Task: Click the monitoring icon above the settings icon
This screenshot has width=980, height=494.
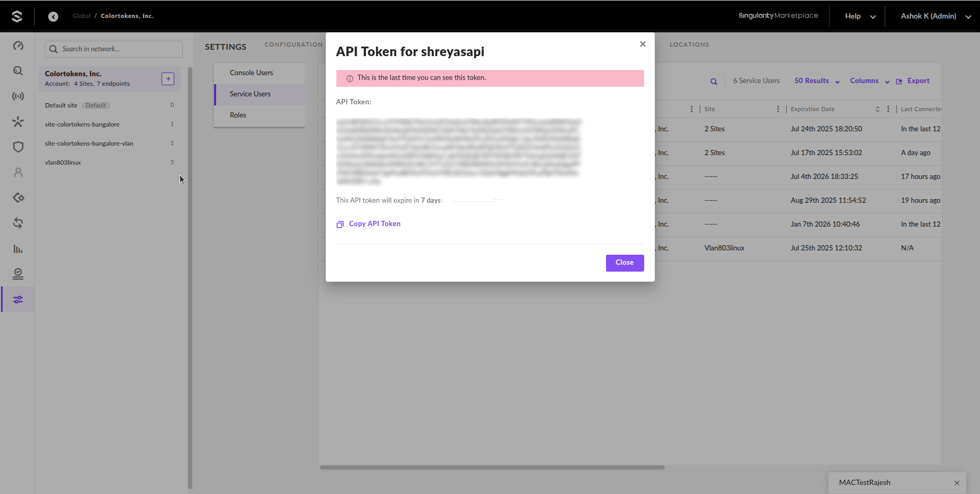Action: click(x=17, y=274)
